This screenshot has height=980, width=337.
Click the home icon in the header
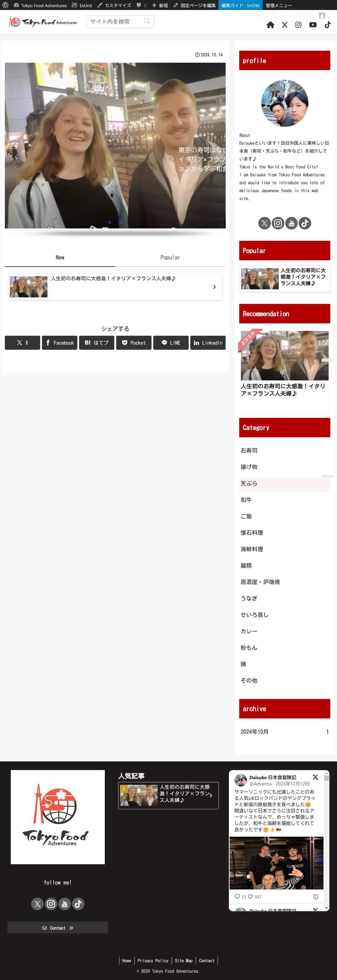coord(270,25)
